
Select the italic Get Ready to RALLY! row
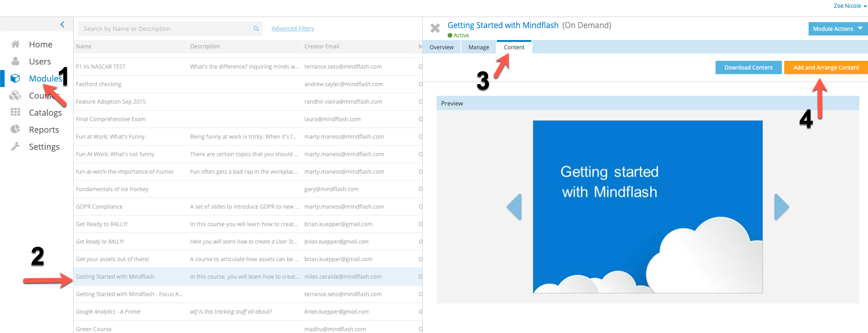pyautogui.click(x=248, y=242)
